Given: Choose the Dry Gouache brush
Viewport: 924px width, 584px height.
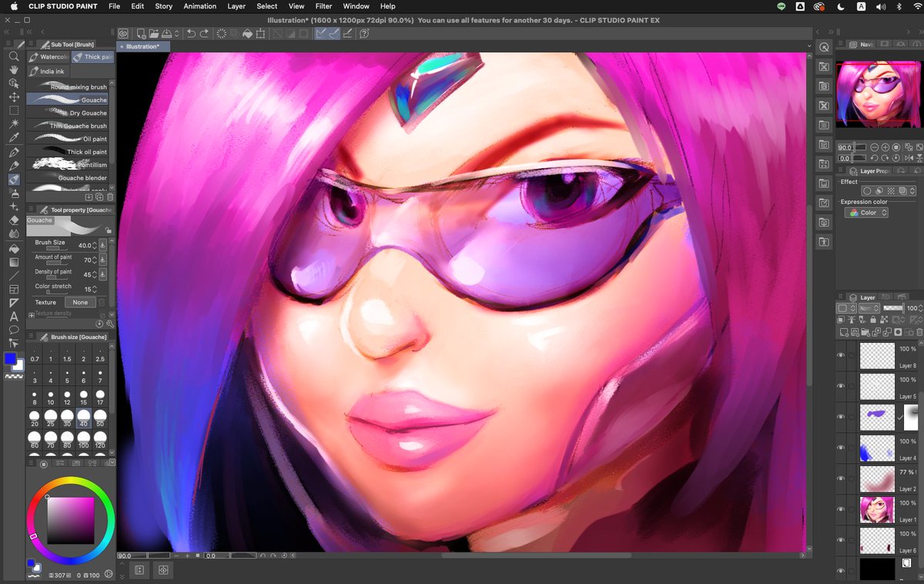Looking at the screenshot, I should (x=68, y=113).
